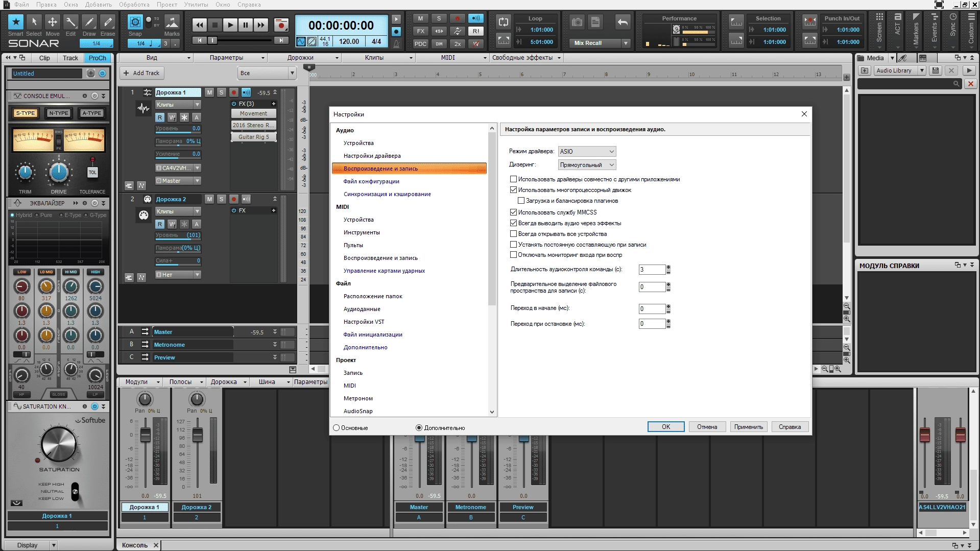Image resolution: width=980 pixels, height=551 pixels.
Task: Open the Дизеринг dropdown
Action: click(x=587, y=165)
